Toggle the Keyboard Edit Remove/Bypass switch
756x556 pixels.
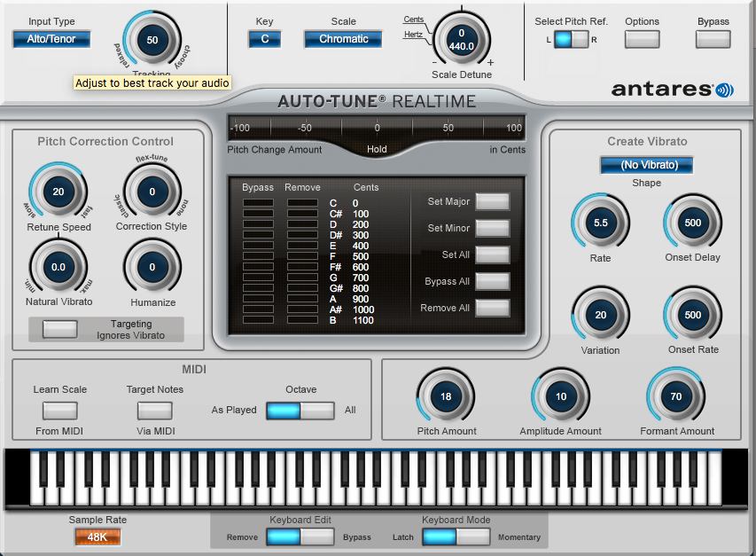coord(300,536)
